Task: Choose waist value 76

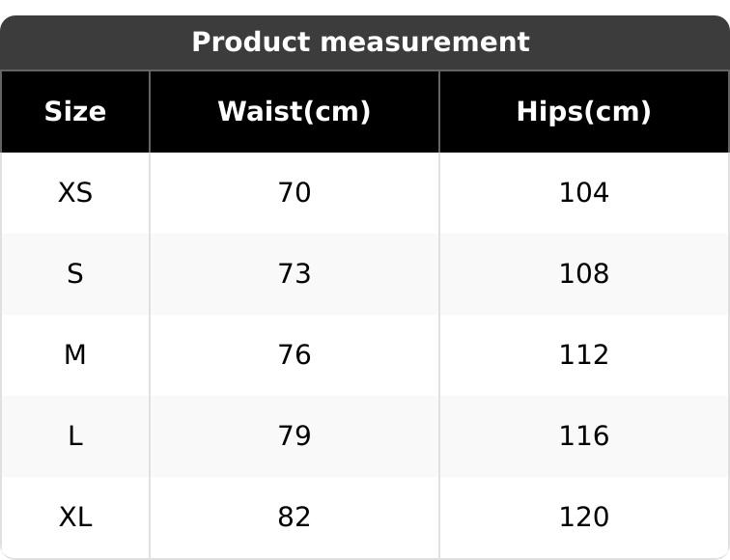Action: point(295,355)
